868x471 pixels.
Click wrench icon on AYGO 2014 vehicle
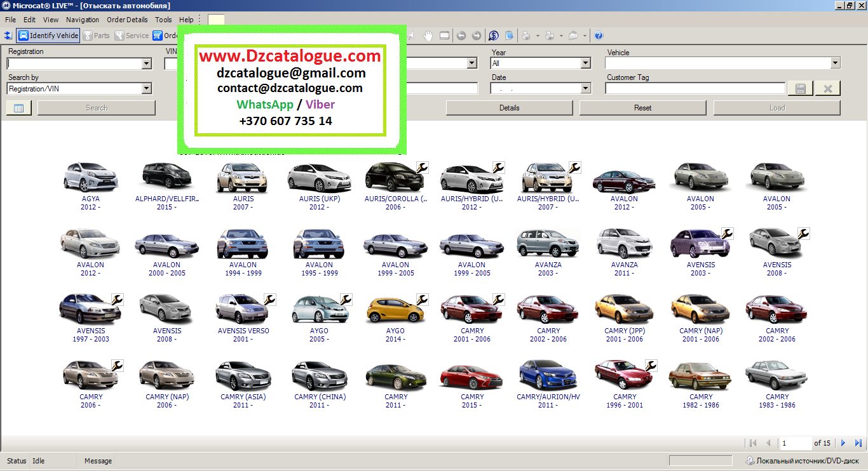422,300
